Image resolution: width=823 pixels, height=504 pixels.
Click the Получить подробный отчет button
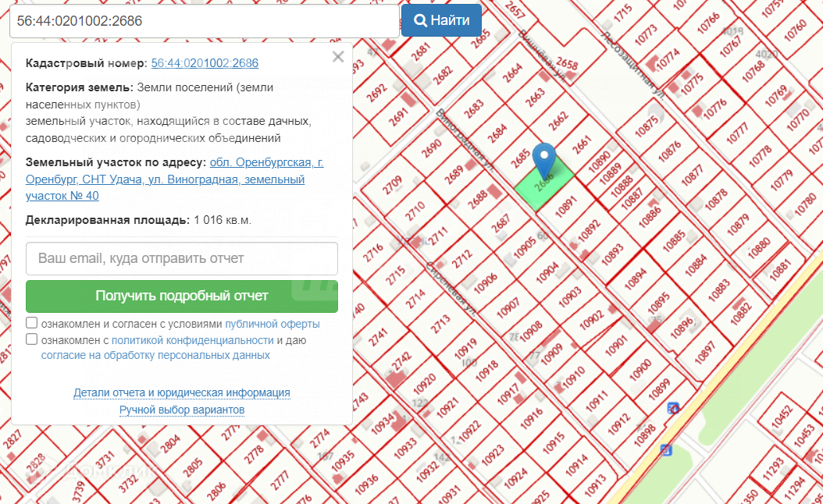(x=182, y=296)
